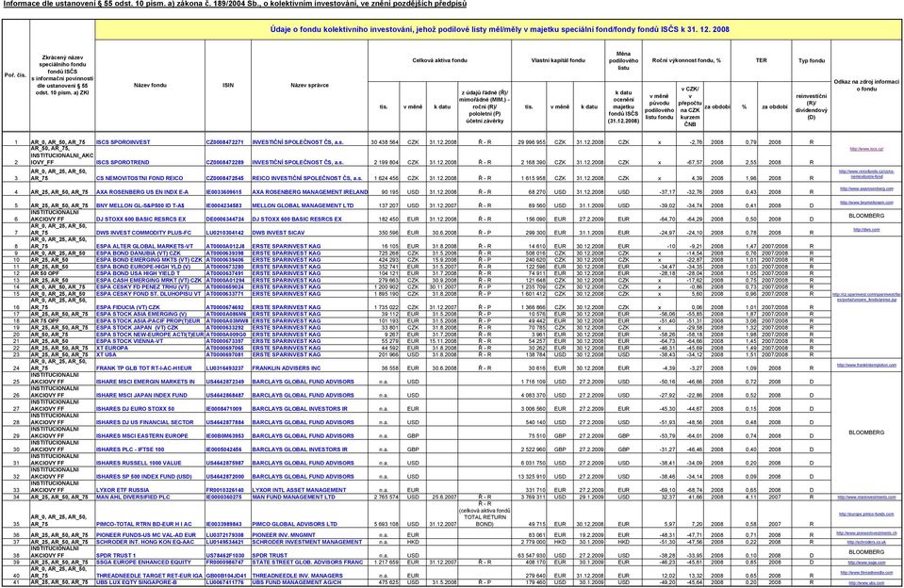Select ESPA BOND DANUBIA (VT) CZK fund
904x588 pixels.
click(x=138, y=253)
